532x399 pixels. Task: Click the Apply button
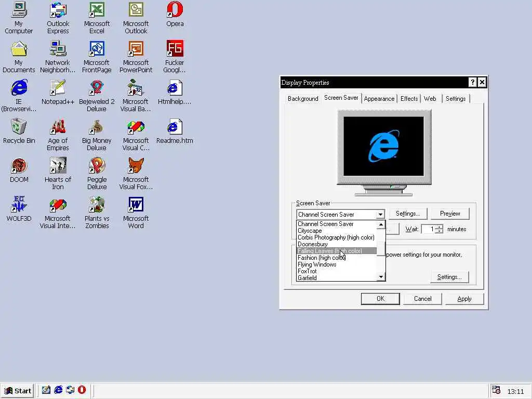pos(464,299)
